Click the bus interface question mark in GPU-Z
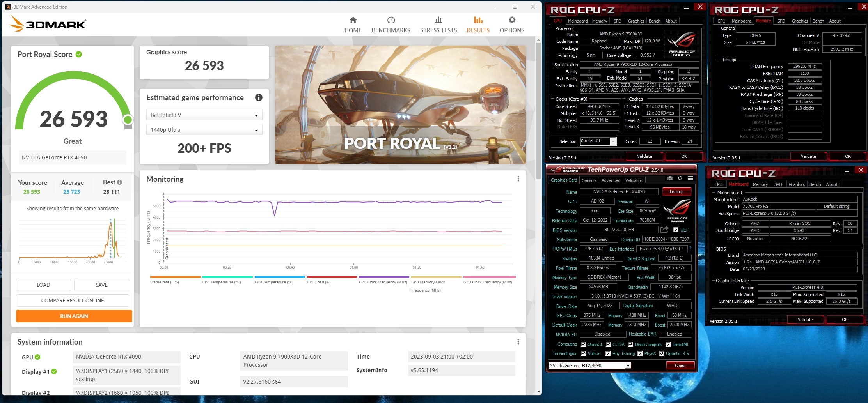The height and width of the screenshot is (403, 868). 690,249
